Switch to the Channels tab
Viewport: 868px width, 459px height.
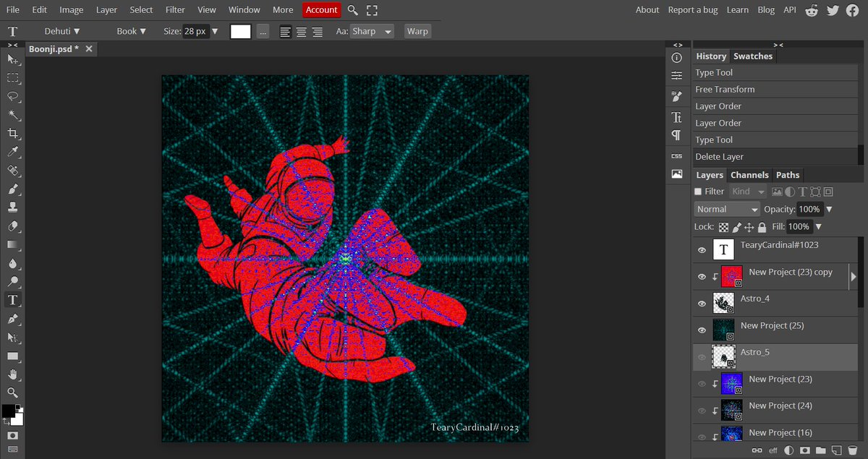[749, 175]
